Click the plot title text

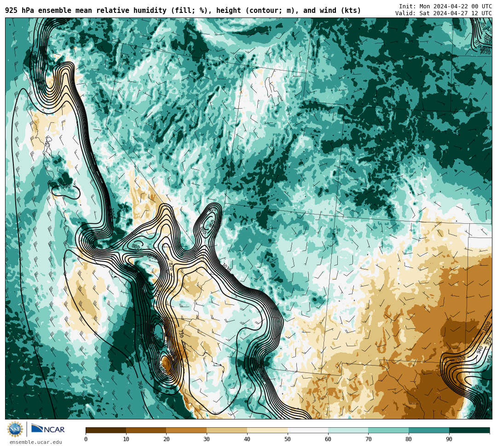click(183, 11)
